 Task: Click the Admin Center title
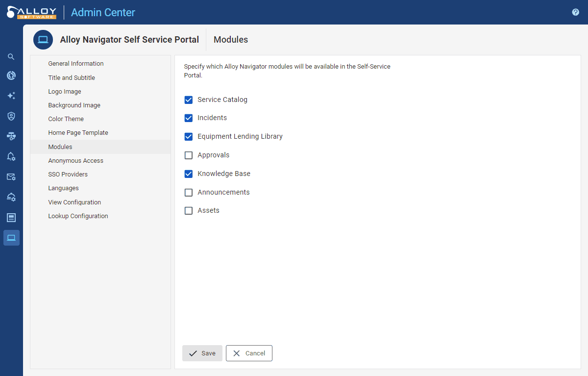tap(103, 12)
